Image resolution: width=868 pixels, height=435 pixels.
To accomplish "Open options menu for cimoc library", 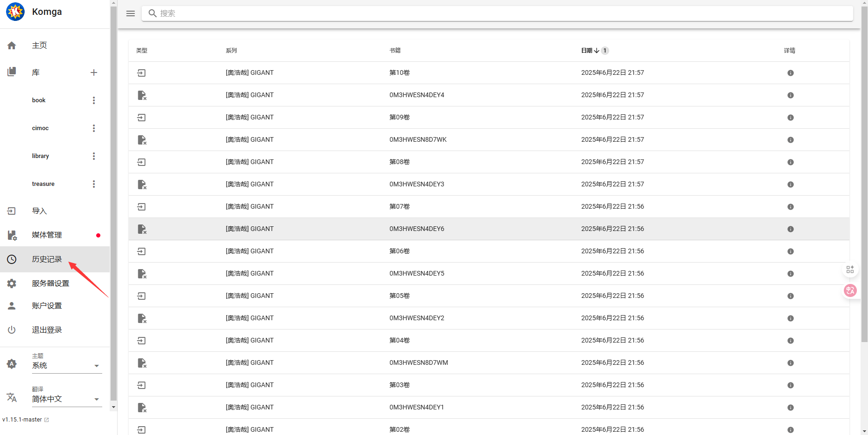I will [94, 128].
